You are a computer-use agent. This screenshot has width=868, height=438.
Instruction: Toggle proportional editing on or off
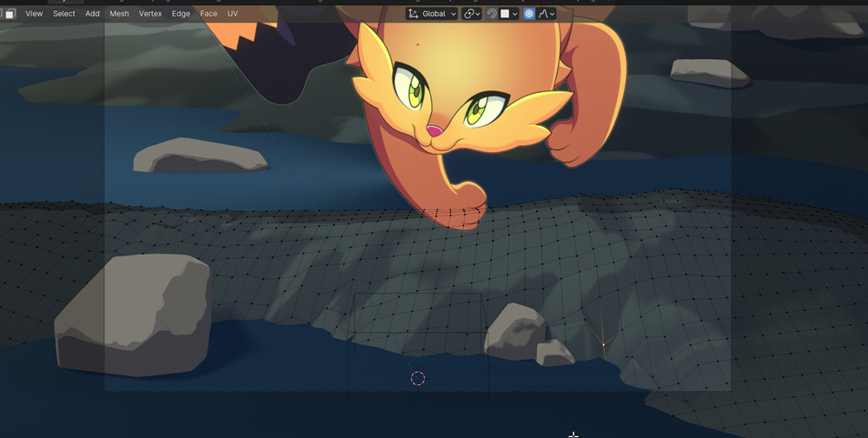pyautogui.click(x=529, y=14)
